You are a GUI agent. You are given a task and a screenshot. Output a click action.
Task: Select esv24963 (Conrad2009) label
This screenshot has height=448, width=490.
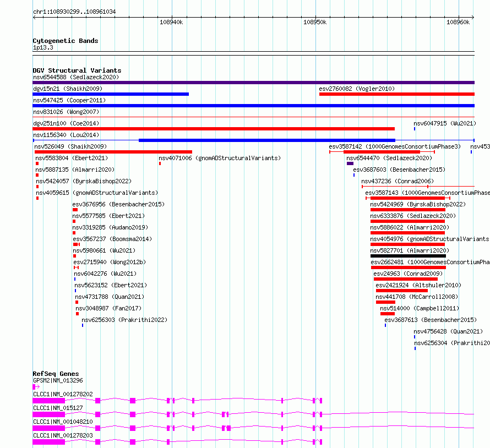pyautogui.click(x=408, y=274)
